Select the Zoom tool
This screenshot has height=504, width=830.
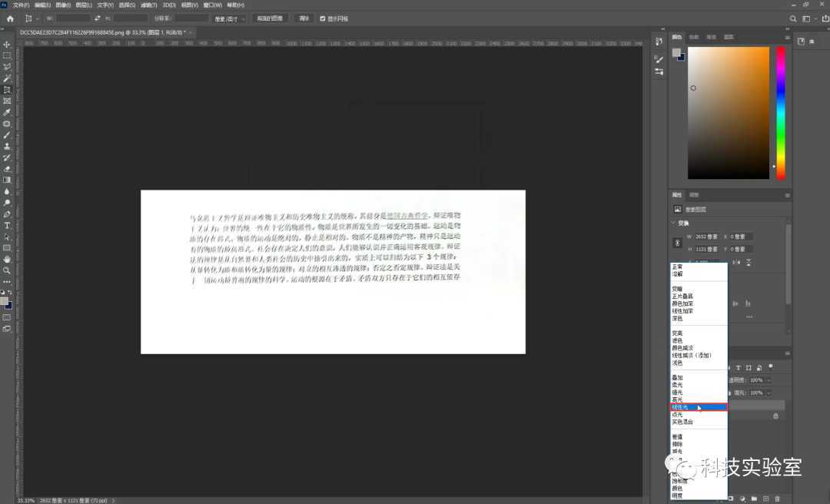pos(6,268)
